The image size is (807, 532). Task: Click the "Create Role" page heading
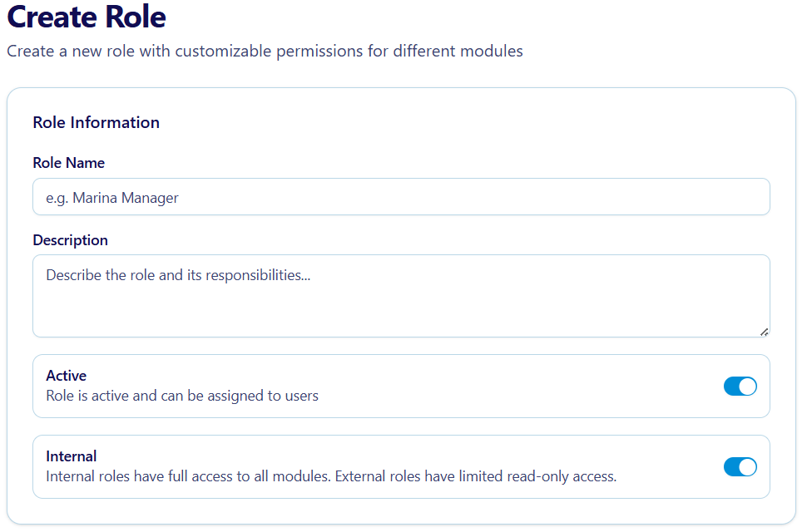[x=87, y=17]
